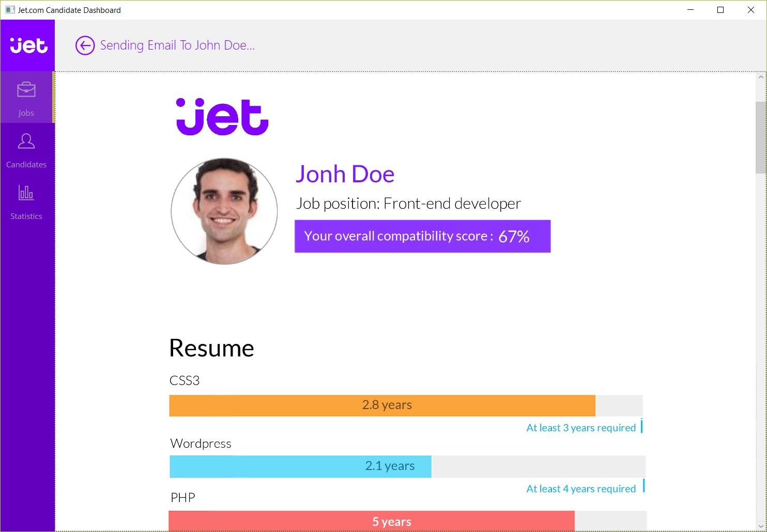Open the Jobs section in sidebar
Image resolution: width=767 pixels, height=532 pixels.
[x=26, y=98]
